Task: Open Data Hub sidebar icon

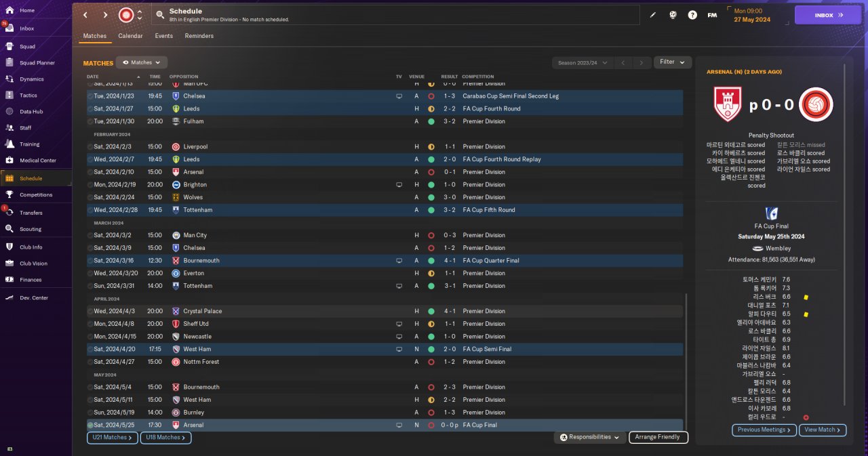Action: 9,112
